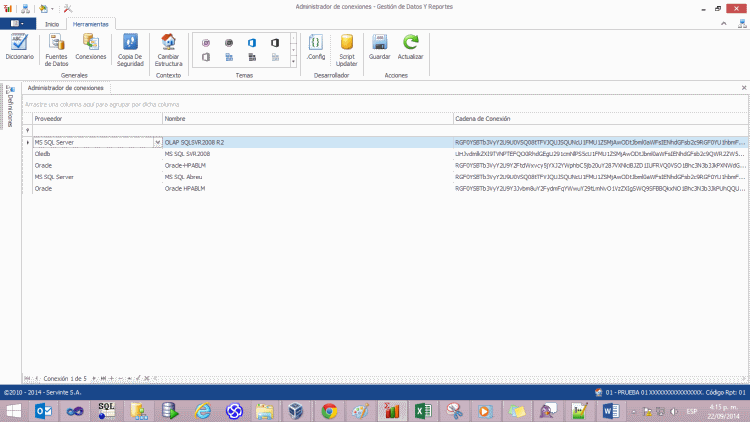Open Conexiones in the ribbon
The image size is (750, 422).
click(x=90, y=47)
